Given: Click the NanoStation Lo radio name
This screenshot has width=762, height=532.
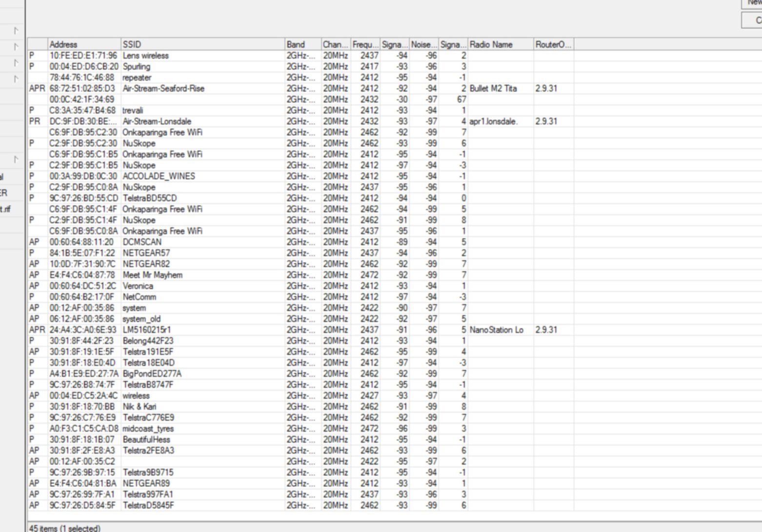Looking at the screenshot, I should [496, 330].
